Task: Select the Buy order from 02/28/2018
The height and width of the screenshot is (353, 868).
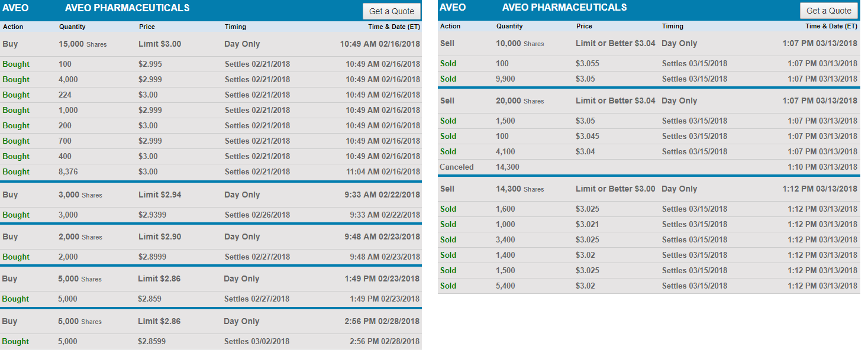Action: (211, 322)
